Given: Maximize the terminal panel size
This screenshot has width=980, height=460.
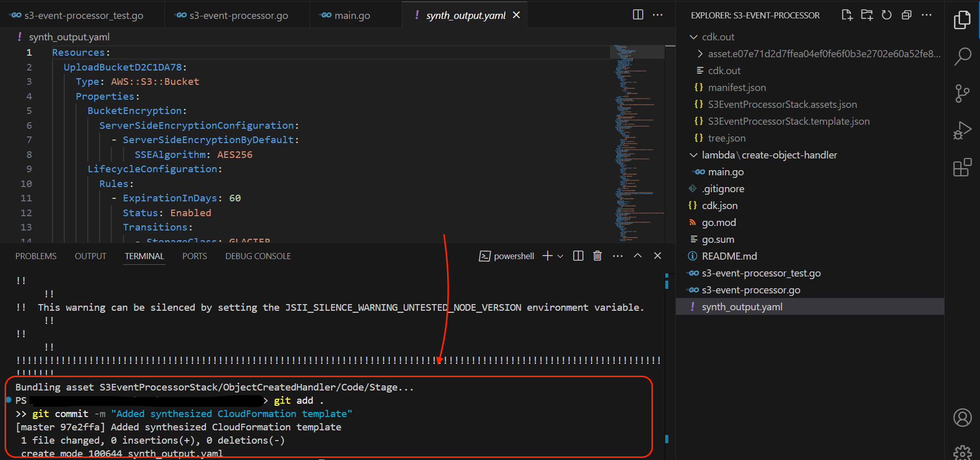Looking at the screenshot, I should pos(638,256).
